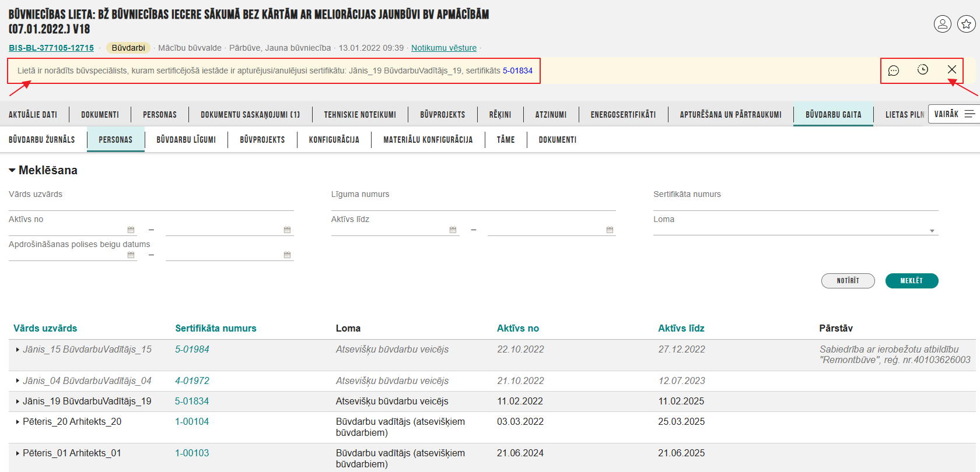Expand row Pēteris_01 Arhitekts_01
Screen dimensions: 980x472
point(17,453)
